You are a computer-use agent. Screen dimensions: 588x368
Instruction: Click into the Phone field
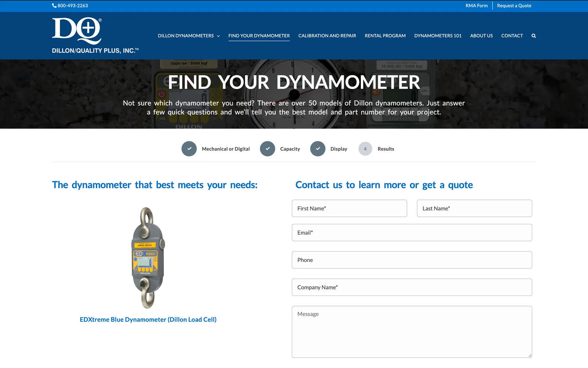pos(412,260)
